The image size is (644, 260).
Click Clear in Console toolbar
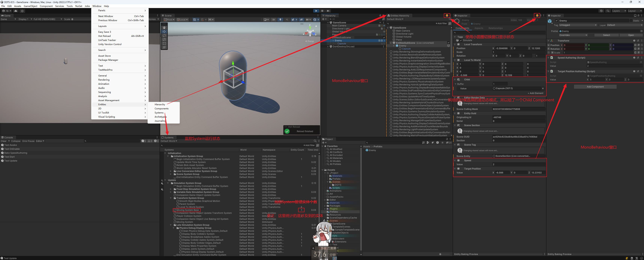point(4,141)
